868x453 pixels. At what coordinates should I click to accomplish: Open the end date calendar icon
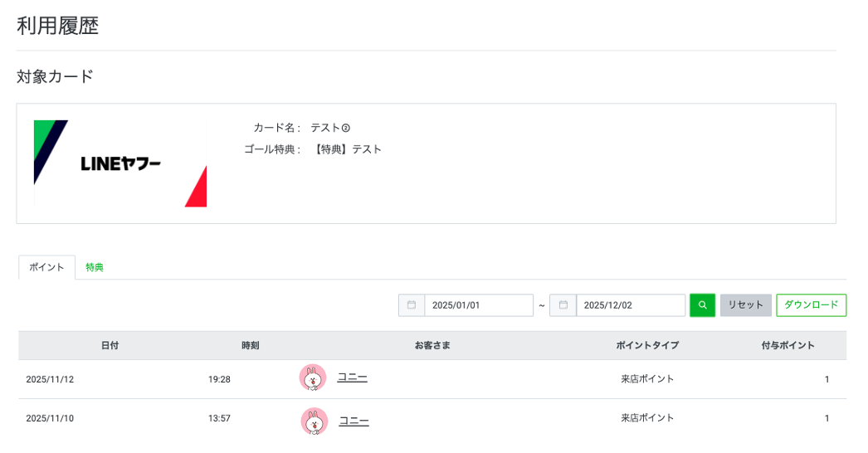click(x=563, y=305)
